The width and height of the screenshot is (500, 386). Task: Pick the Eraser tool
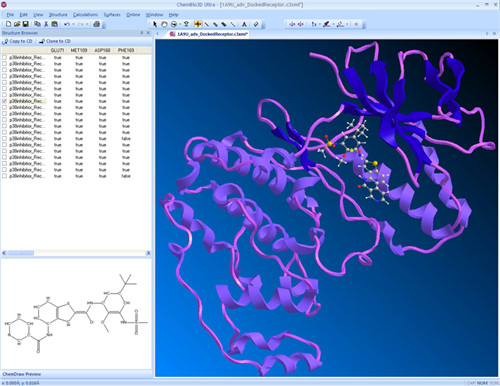point(256,24)
